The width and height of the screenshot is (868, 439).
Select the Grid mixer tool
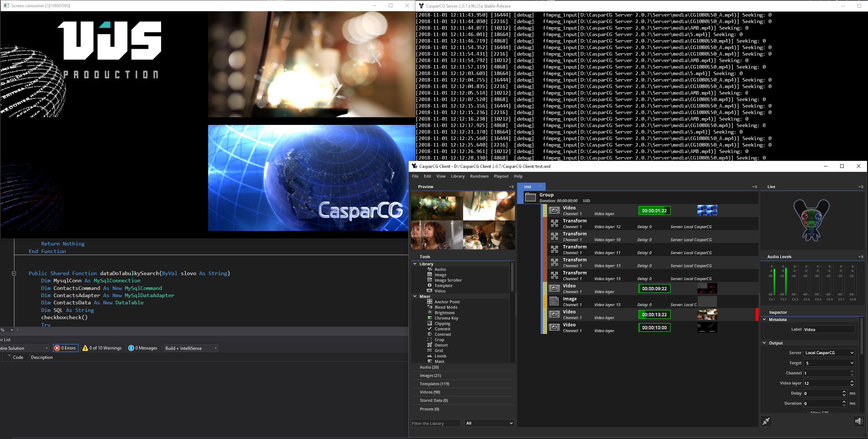click(x=438, y=351)
